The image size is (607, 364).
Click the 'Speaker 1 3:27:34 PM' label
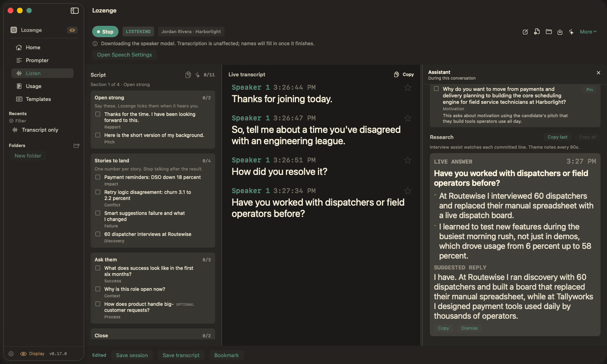pyautogui.click(x=274, y=191)
